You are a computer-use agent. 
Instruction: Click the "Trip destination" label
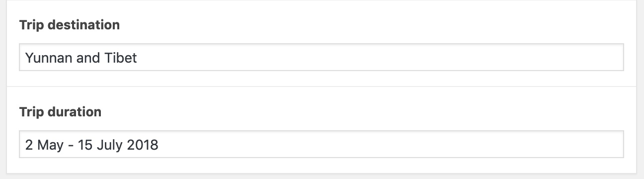70,25
